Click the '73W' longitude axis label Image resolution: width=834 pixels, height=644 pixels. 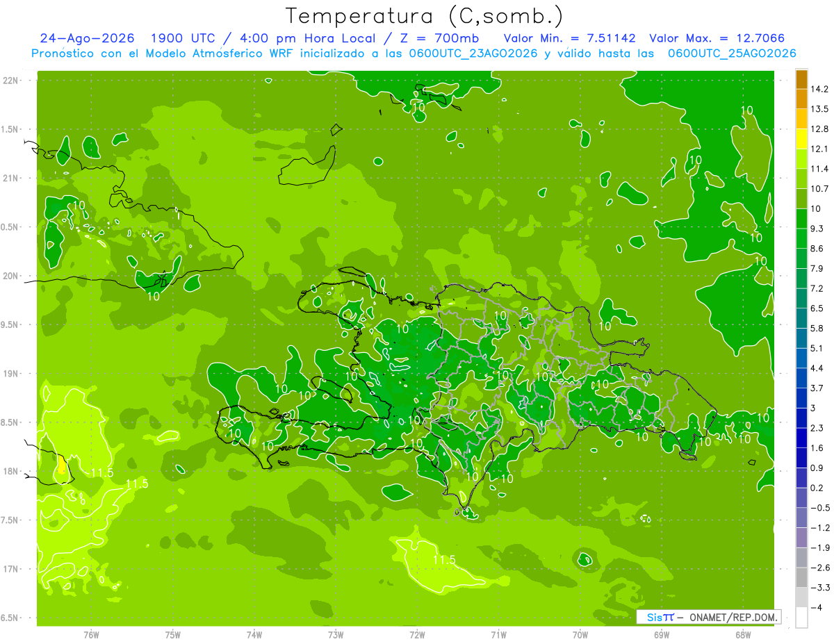[336, 634]
